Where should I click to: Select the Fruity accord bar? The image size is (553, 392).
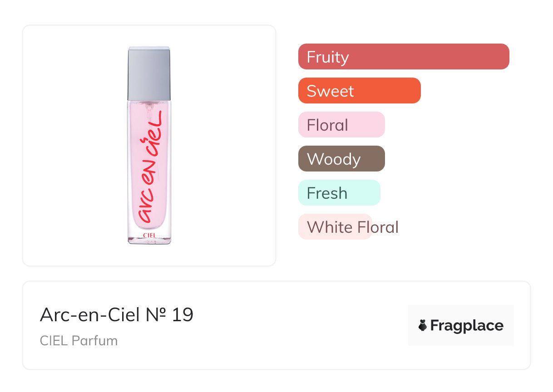coord(403,57)
